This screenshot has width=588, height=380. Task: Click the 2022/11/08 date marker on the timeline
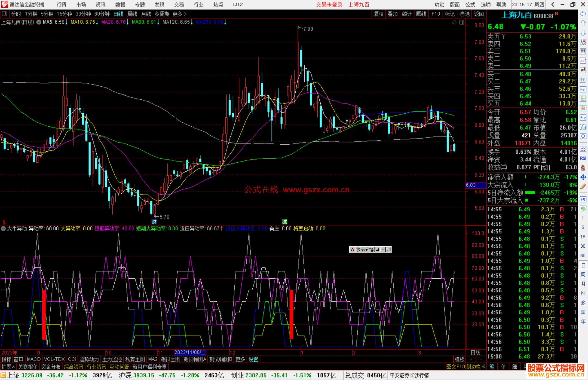coord(190,352)
